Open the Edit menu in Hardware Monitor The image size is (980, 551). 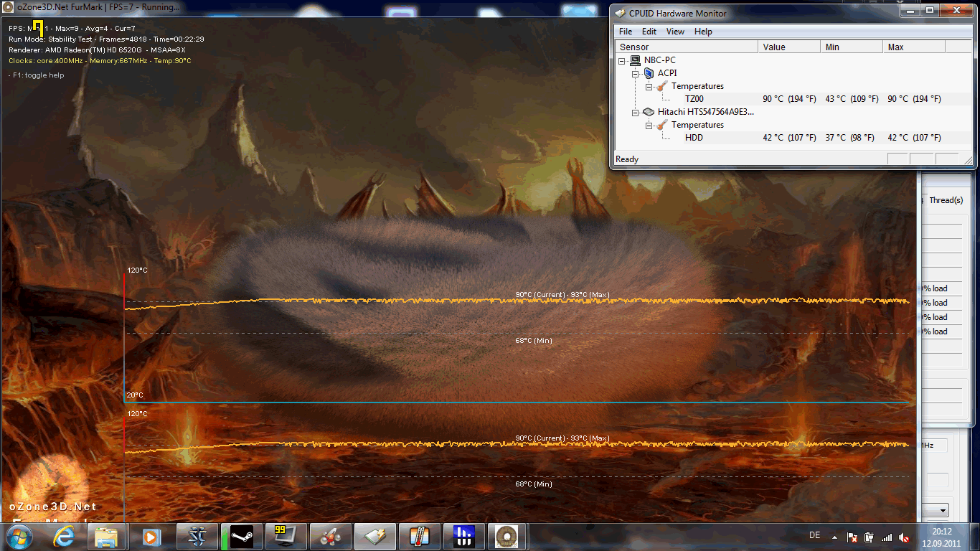pos(649,32)
